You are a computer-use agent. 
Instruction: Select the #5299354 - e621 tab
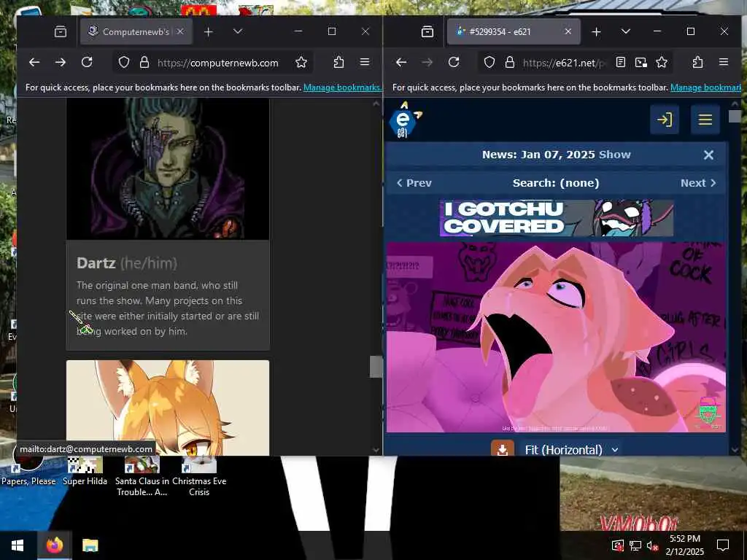514,32
